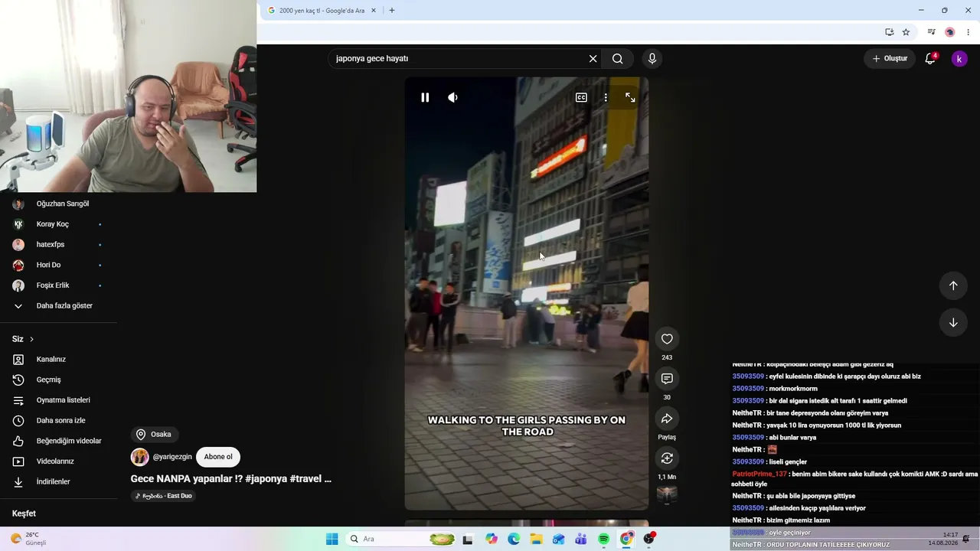980x551 pixels.
Task: Switch to Chrome on the taskbar
Action: (x=626, y=539)
